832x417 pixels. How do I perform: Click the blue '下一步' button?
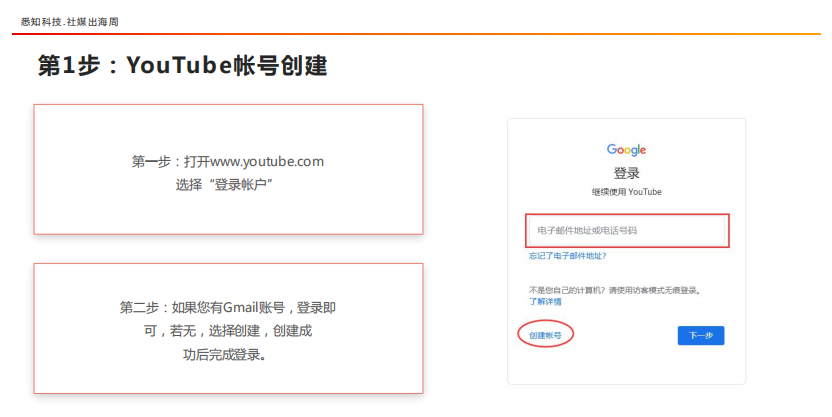[700, 335]
